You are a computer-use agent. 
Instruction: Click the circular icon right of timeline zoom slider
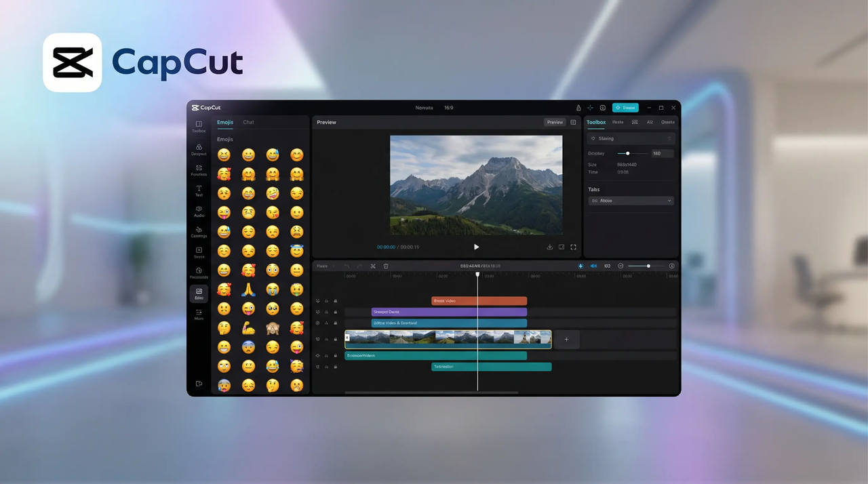(672, 266)
